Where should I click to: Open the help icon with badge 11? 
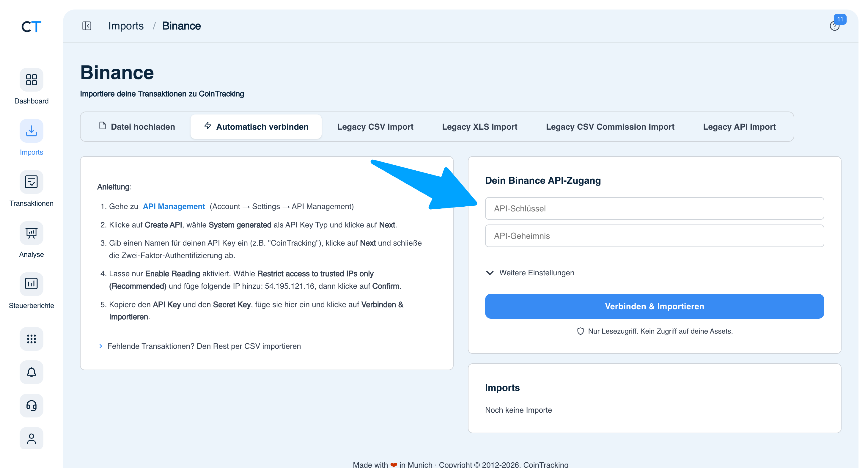tap(835, 26)
